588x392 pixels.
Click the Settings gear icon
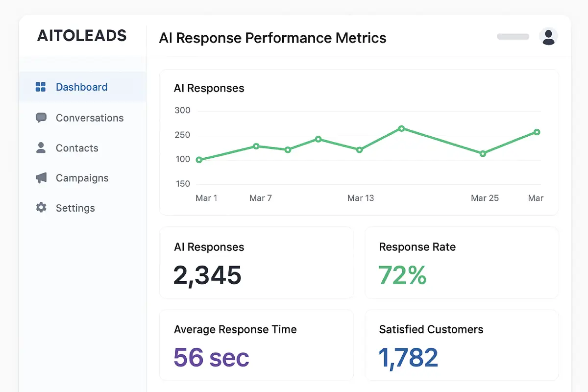click(x=41, y=208)
